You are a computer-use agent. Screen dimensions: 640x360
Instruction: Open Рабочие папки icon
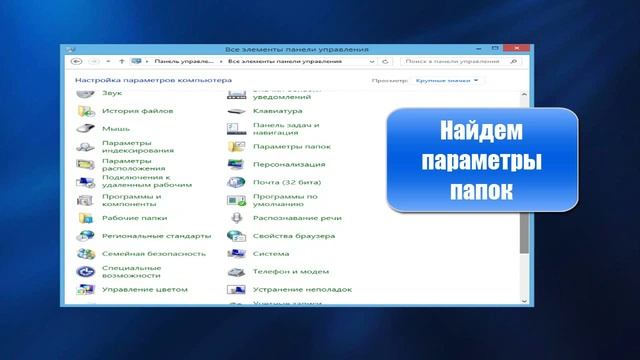86,218
